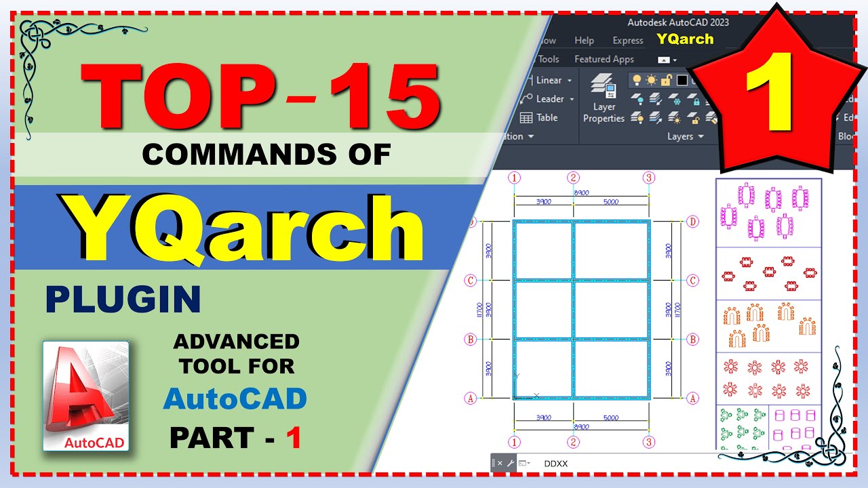Open the Leader dropdown arrow

pyautogui.click(x=572, y=99)
